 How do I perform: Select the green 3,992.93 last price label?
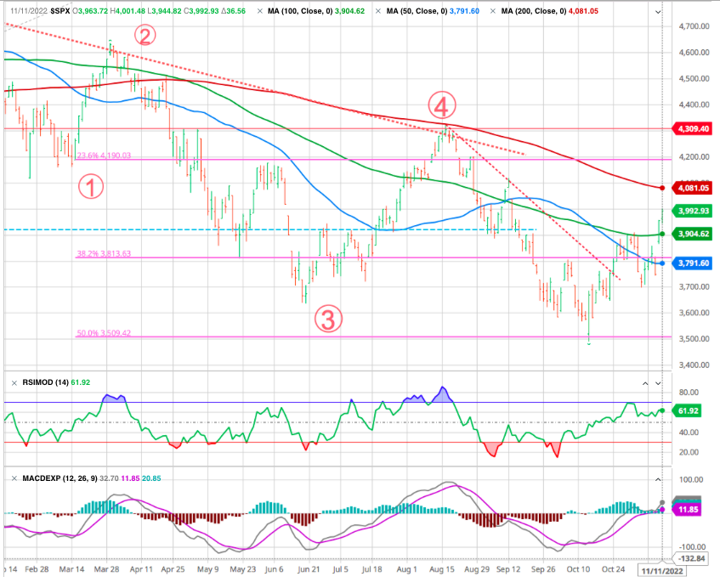693,211
